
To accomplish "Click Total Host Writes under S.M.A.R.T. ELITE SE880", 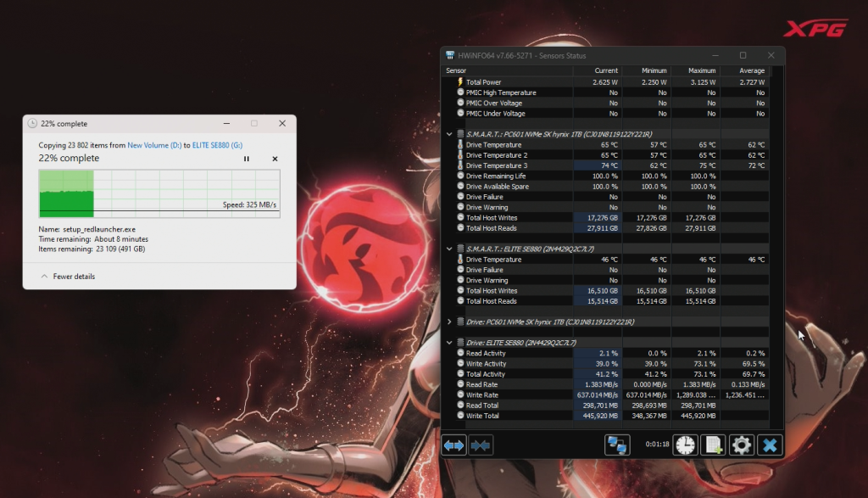I will click(492, 291).
